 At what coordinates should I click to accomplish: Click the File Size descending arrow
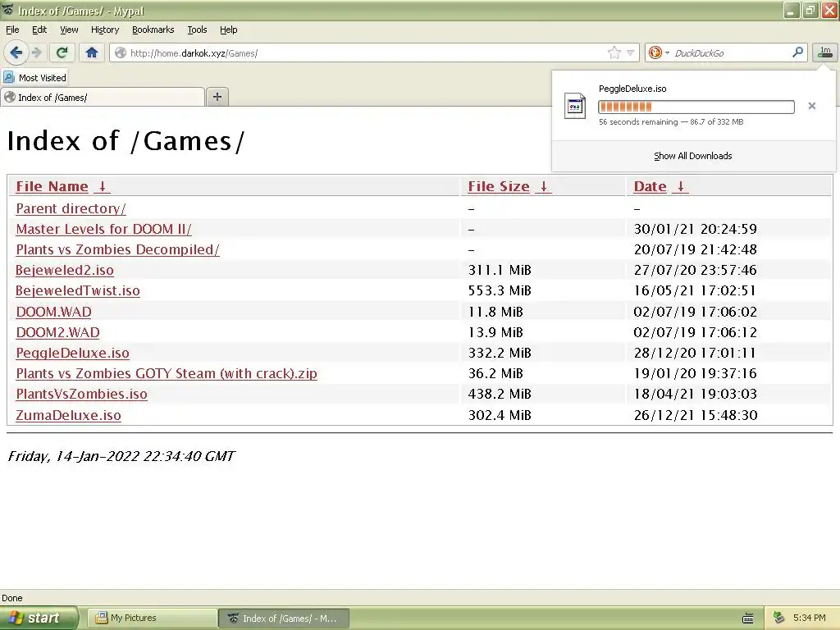[x=543, y=186]
